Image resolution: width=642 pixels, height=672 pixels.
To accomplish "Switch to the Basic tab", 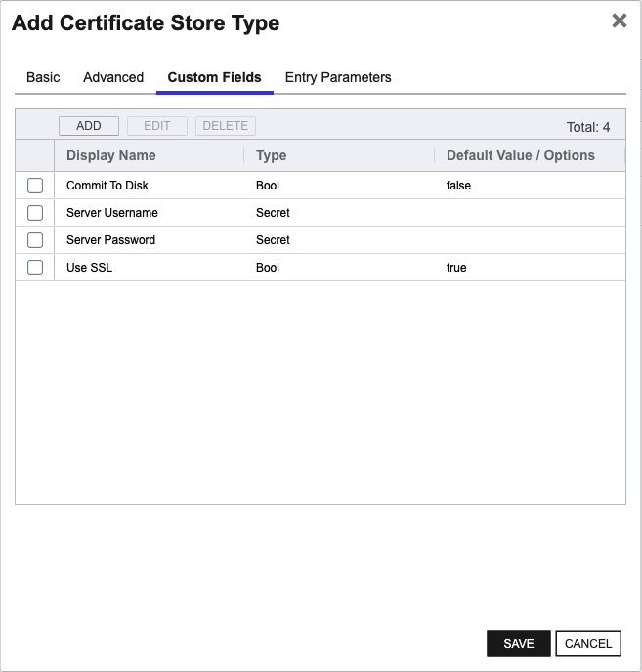I will click(x=43, y=77).
